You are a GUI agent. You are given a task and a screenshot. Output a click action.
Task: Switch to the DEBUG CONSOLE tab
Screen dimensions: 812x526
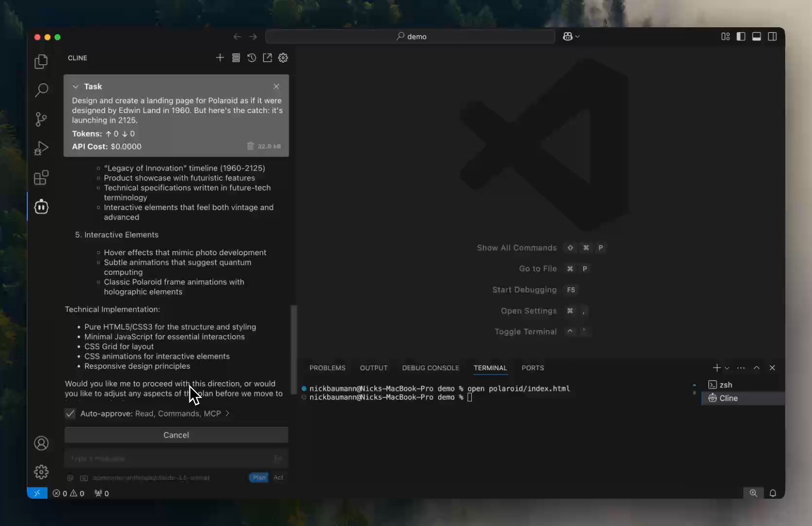(x=430, y=368)
